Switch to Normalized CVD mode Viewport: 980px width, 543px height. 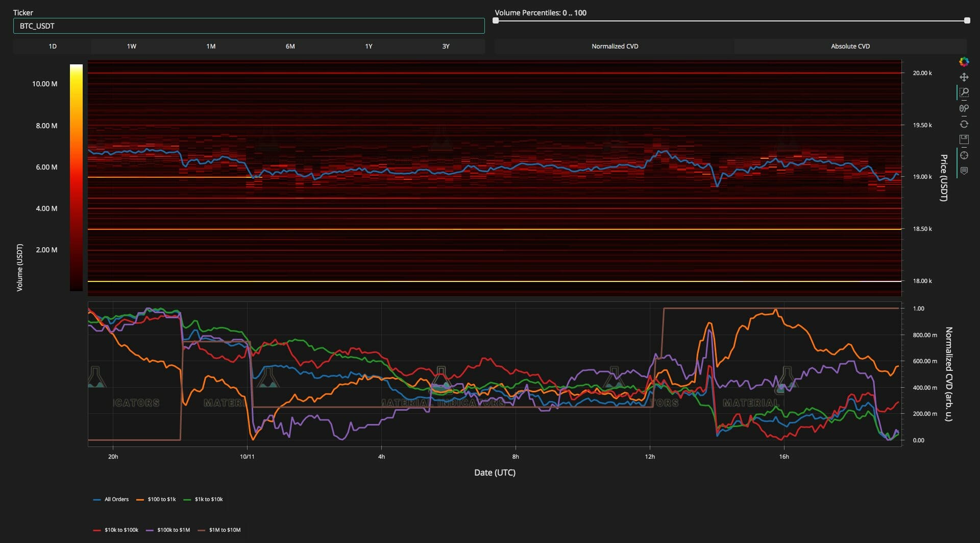click(x=615, y=46)
